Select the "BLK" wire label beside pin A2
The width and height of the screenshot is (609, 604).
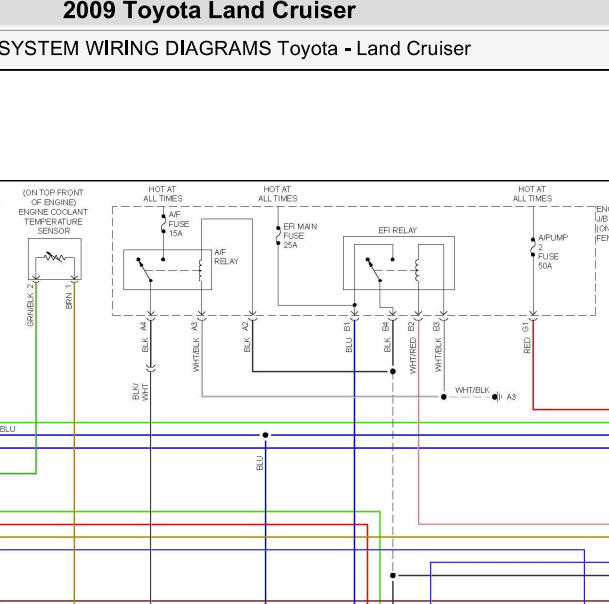(247, 345)
